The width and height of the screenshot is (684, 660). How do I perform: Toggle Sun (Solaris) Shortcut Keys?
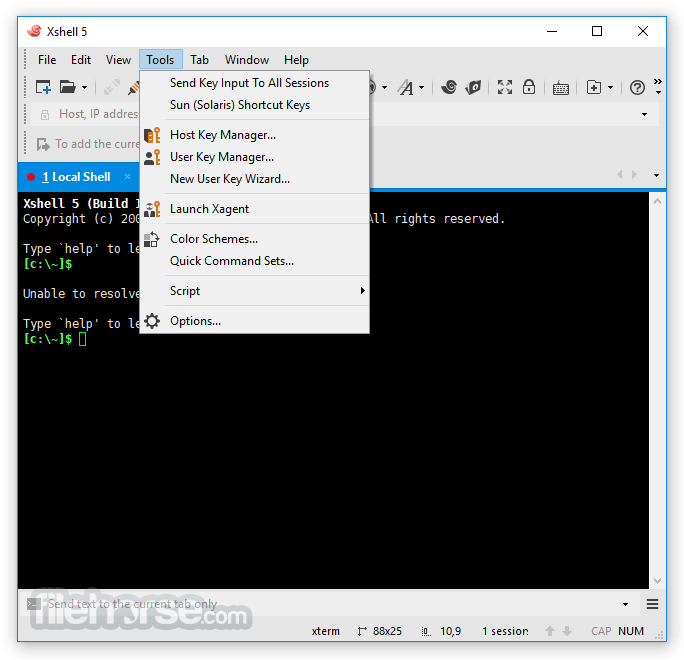coord(255,105)
